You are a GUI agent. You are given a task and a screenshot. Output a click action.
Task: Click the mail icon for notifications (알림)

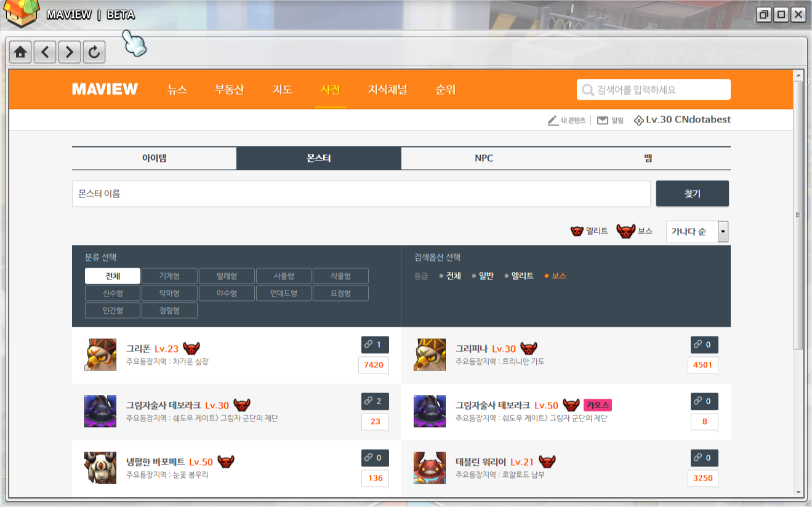603,121
